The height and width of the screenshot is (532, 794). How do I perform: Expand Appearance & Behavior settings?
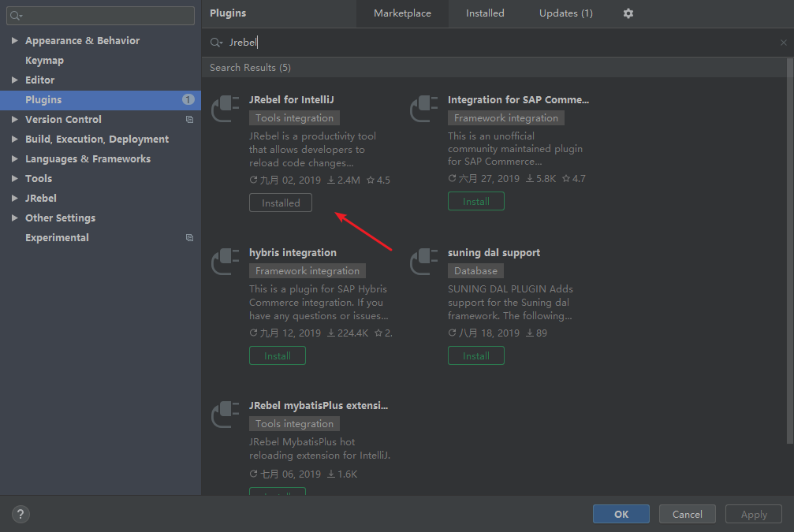pos(15,40)
